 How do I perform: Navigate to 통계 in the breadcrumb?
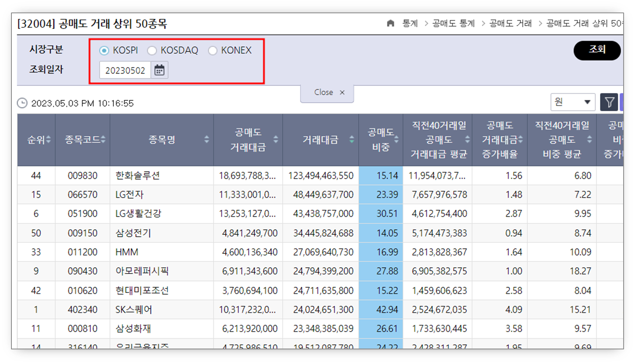coord(410,23)
